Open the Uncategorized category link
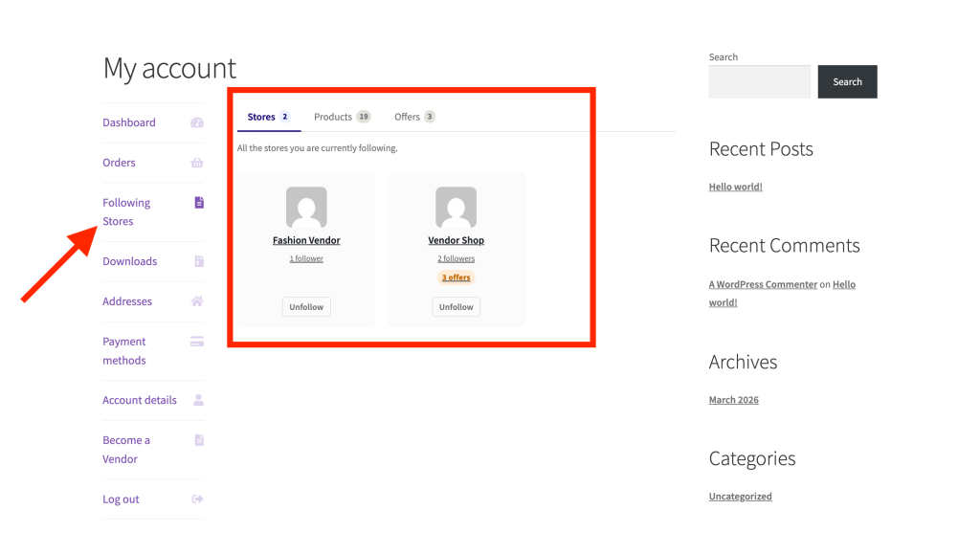The height and width of the screenshot is (554, 980). [740, 497]
